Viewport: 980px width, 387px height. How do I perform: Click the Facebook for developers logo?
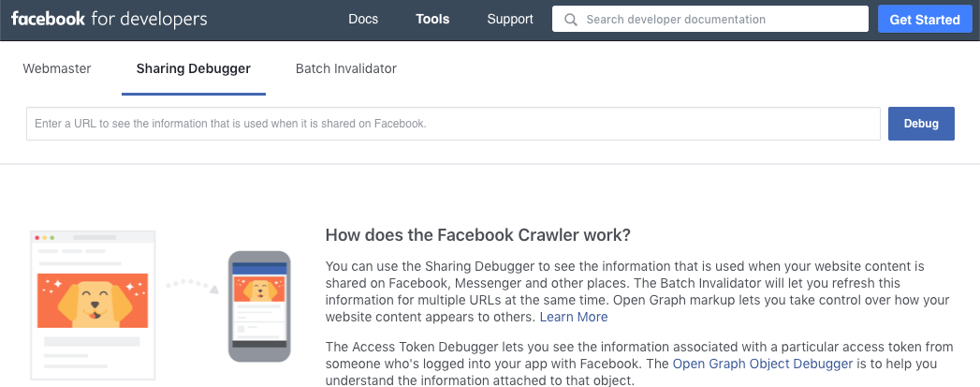109,20
